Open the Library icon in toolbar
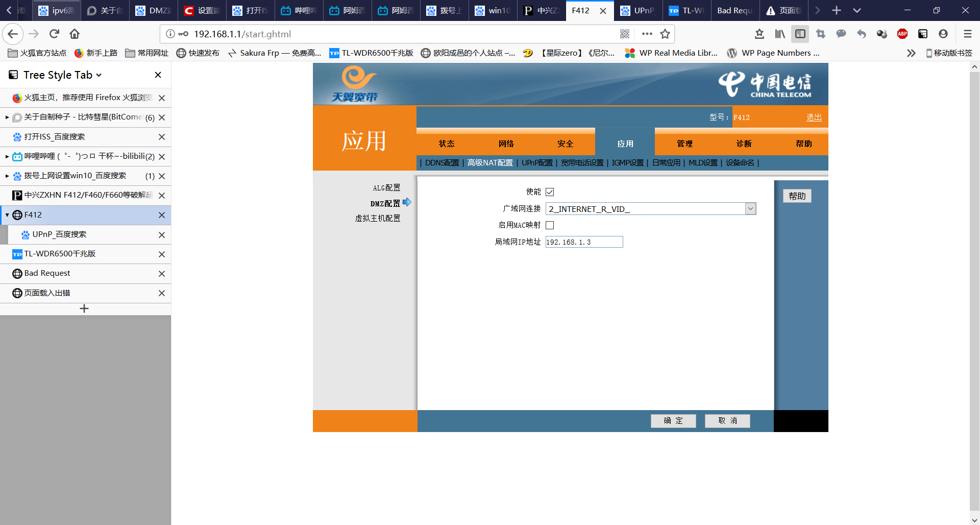 (779, 34)
